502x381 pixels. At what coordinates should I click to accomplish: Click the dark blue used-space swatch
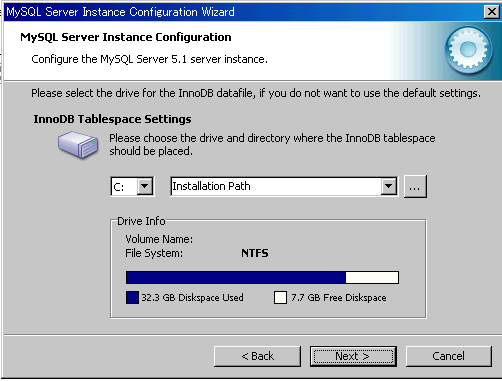coord(132,297)
